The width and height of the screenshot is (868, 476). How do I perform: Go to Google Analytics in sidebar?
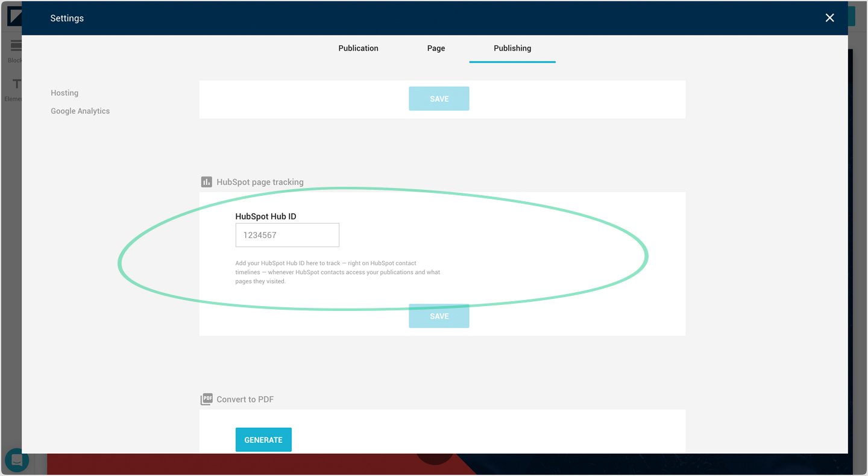coord(80,111)
